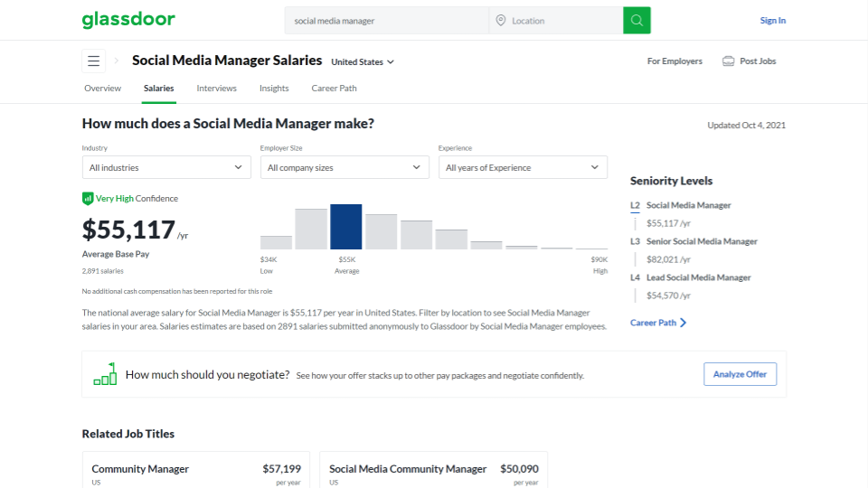Screen dimensions: 868x488
Task: Click the Social Media Manager Salaries page title
Action: [227, 61]
